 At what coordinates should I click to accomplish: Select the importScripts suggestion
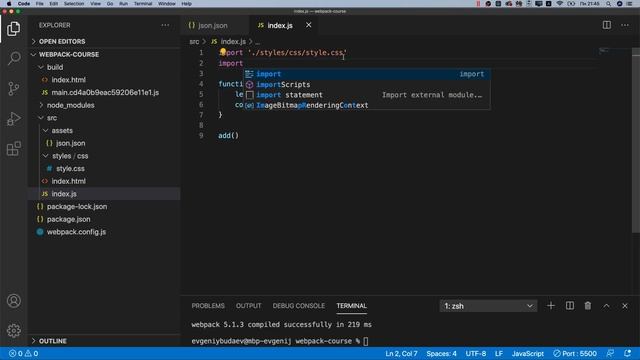pyautogui.click(x=367, y=84)
